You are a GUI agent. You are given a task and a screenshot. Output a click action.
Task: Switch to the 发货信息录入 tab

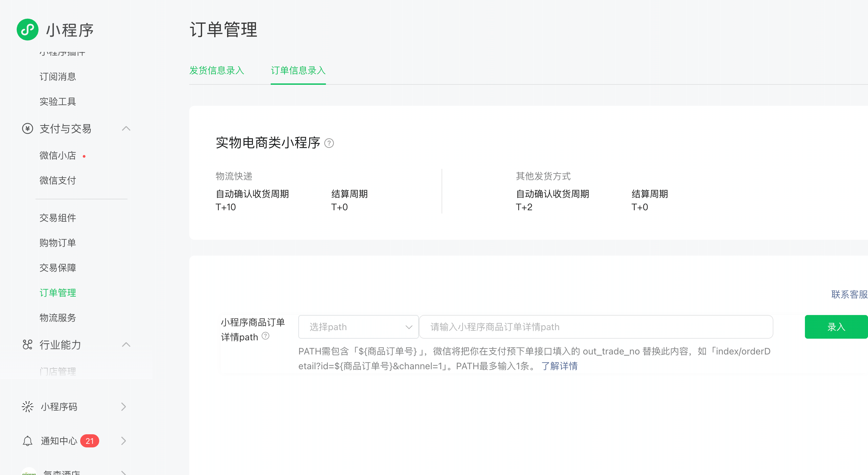click(x=217, y=70)
